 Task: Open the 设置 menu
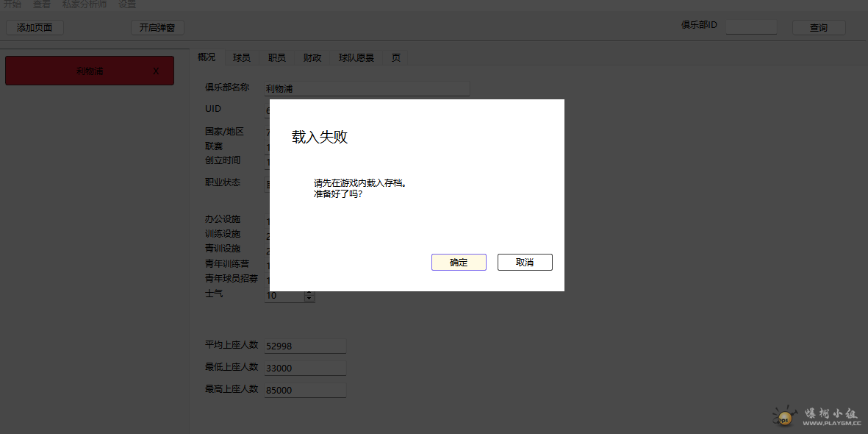pos(126,4)
